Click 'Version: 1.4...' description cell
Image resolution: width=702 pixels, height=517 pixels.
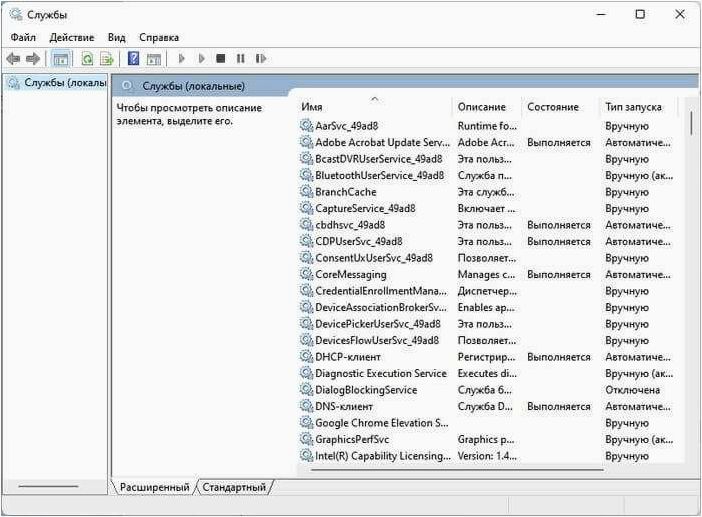tap(487, 456)
